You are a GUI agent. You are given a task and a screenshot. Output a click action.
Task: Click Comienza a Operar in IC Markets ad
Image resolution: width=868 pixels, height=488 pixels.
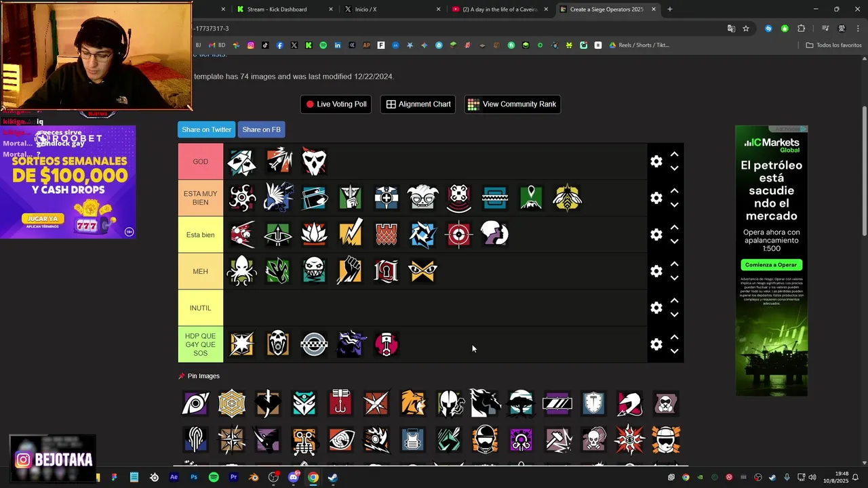771,265
